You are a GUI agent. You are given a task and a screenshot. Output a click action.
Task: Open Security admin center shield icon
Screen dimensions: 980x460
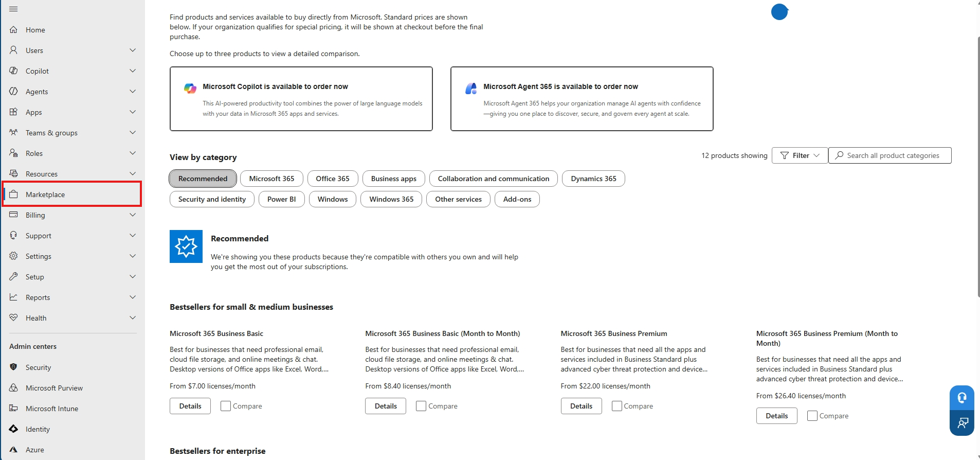tap(14, 367)
